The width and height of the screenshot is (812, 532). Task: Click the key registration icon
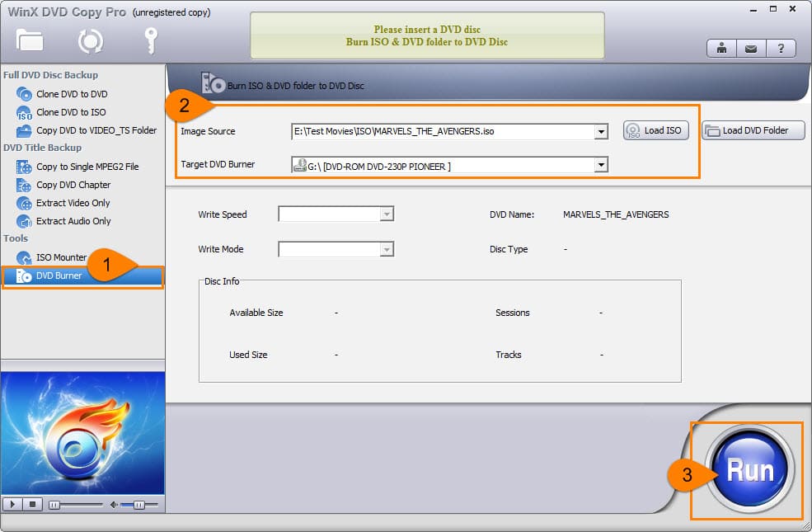pyautogui.click(x=150, y=40)
